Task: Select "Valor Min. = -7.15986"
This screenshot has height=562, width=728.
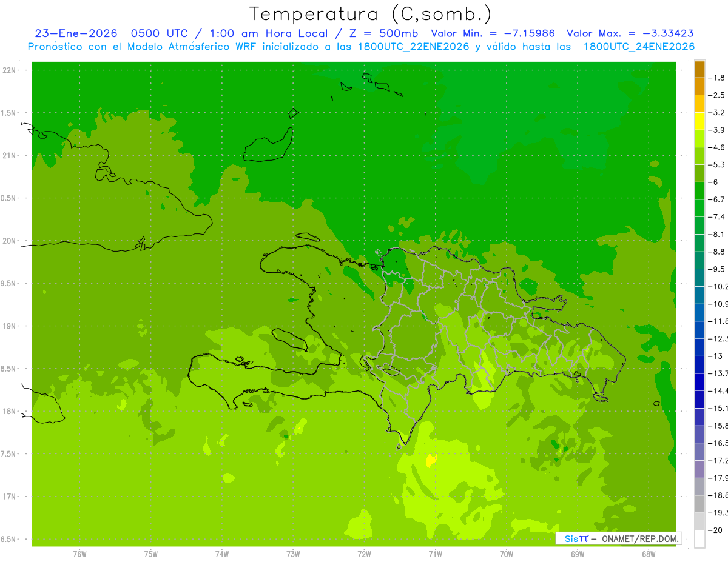Action: pos(493,33)
